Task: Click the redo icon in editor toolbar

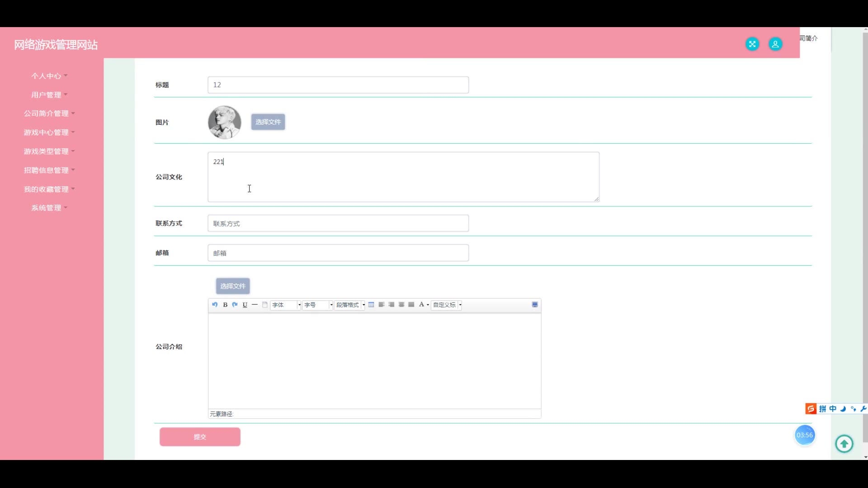Action: [x=235, y=305]
